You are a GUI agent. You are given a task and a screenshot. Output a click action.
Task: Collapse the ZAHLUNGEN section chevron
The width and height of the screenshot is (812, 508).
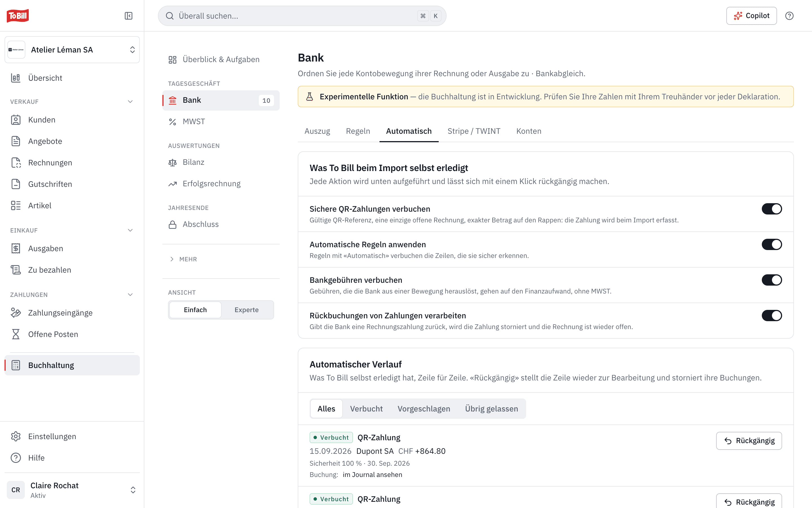coord(131,295)
